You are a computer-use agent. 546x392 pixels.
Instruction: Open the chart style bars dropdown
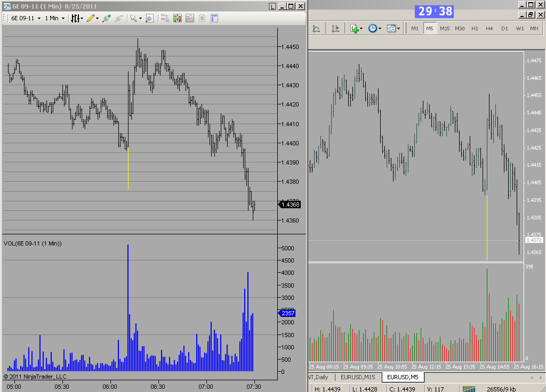[77, 19]
